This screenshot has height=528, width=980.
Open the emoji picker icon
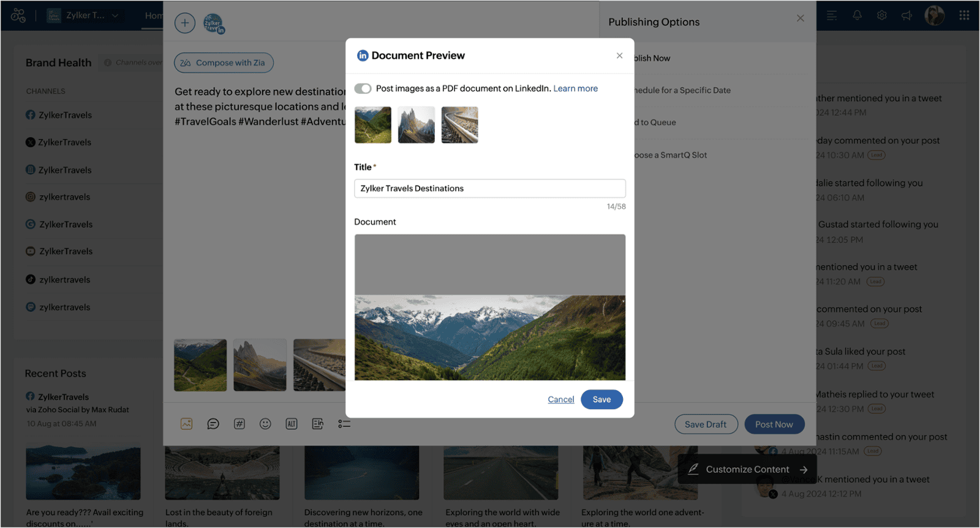point(265,424)
